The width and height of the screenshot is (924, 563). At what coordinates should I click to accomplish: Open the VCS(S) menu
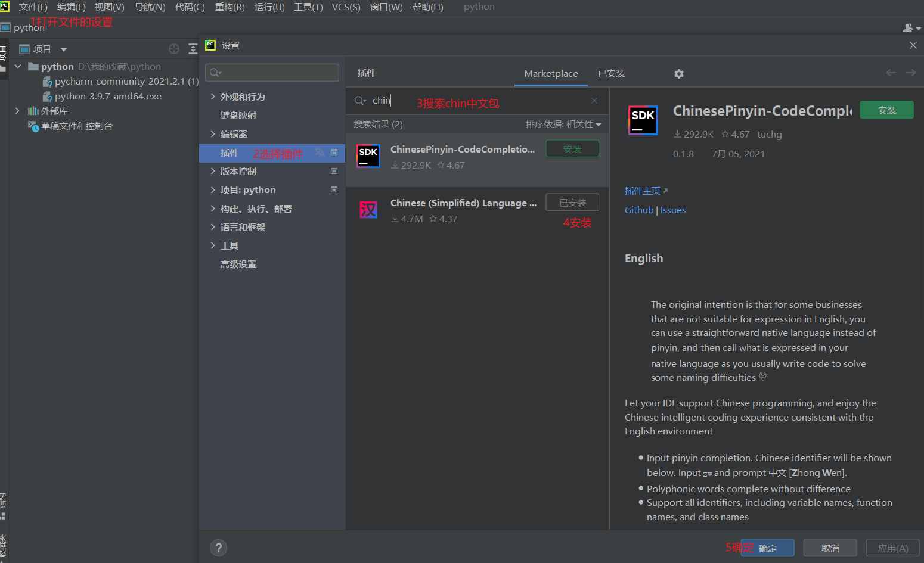[x=346, y=7]
